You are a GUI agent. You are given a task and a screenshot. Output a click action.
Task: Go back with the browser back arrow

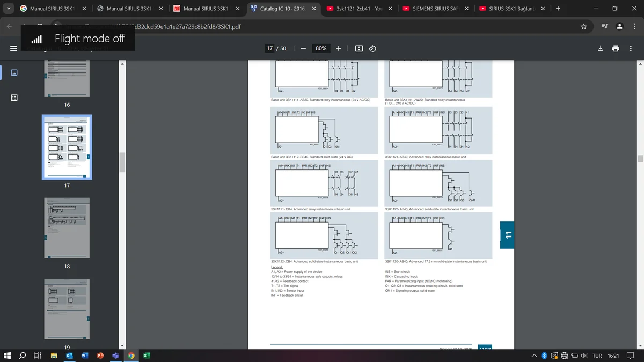(x=10, y=26)
